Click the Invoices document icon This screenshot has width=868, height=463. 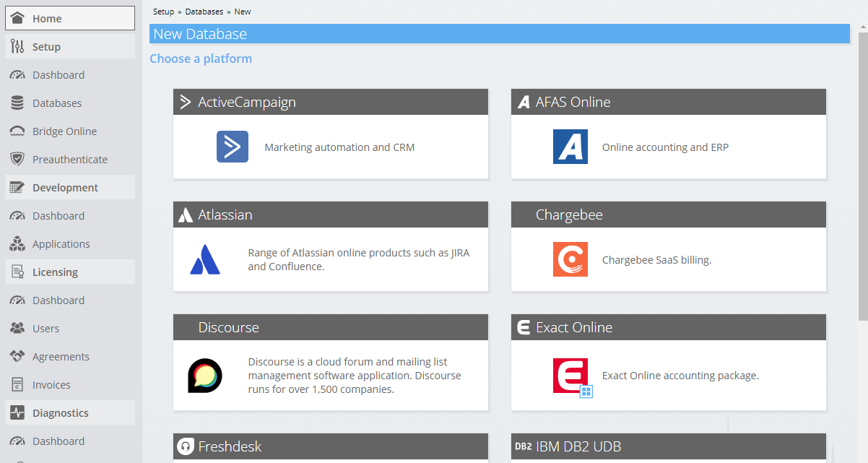[17, 384]
